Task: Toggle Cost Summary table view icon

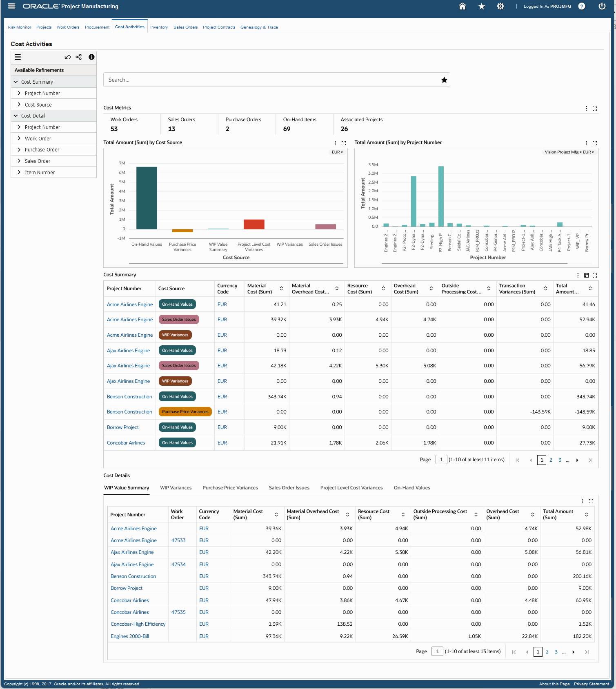Action: [x=587, y=276]
